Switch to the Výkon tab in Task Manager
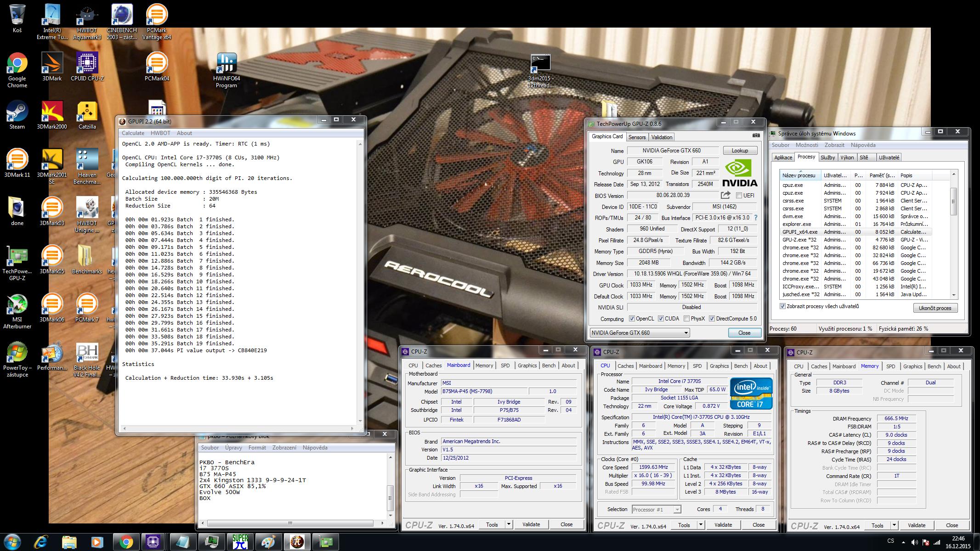Screen dimensions: 980x551 pos(847,157)
